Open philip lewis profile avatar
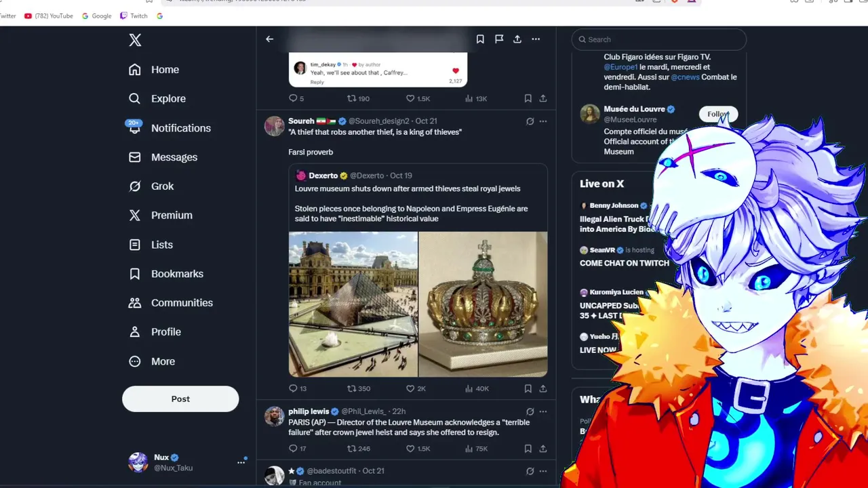 click(x=274, y=416)
